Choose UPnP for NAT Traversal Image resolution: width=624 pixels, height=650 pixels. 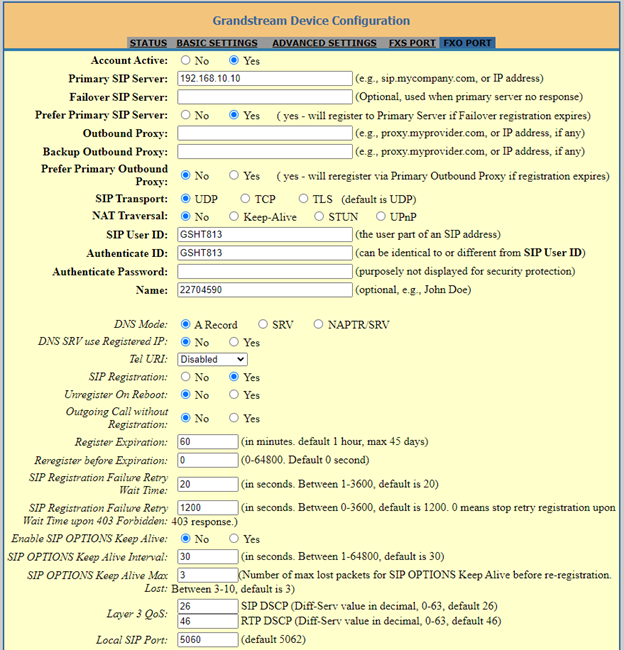tap(381, 216)
